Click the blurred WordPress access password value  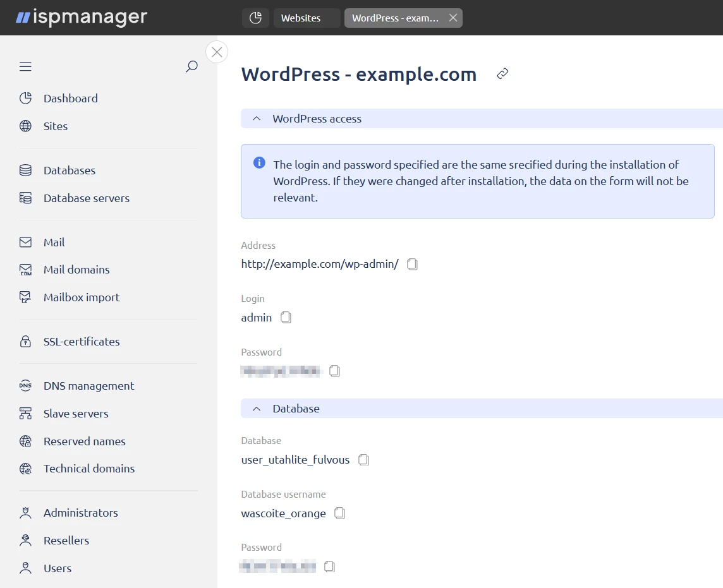tap(281, 371)
